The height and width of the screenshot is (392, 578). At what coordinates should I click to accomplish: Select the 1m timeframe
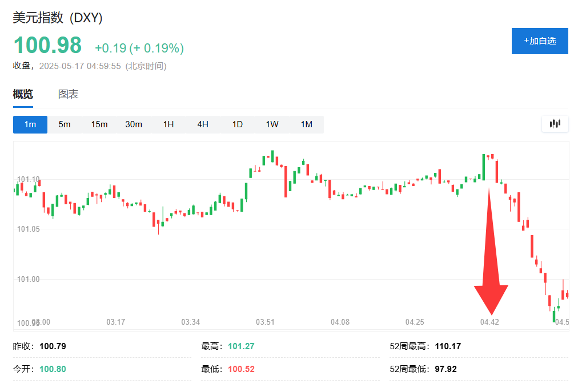(x=30, y=124)
